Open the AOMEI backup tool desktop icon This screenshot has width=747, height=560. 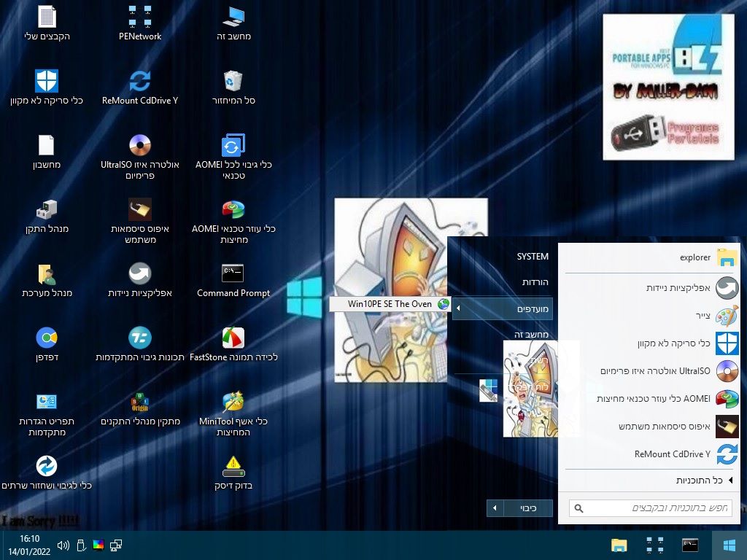(x=233, y=157)
